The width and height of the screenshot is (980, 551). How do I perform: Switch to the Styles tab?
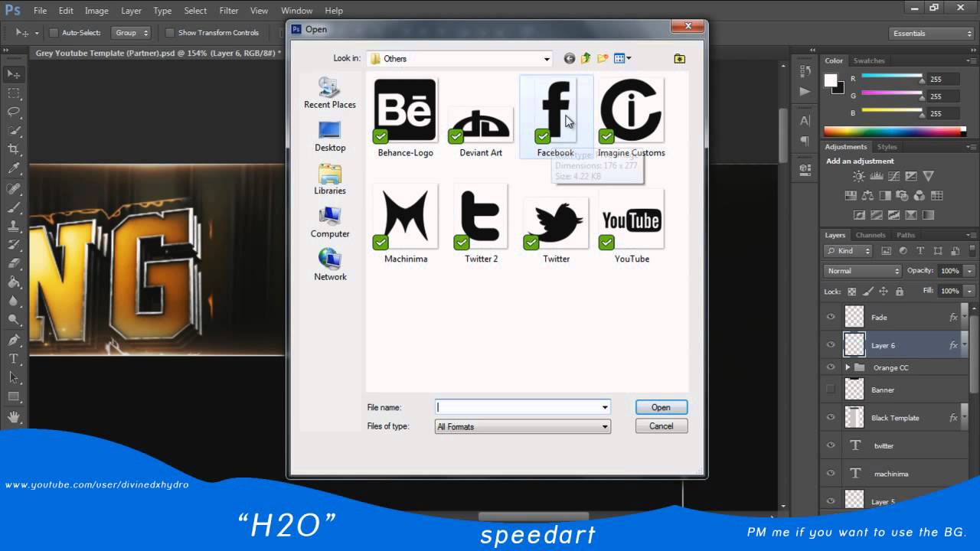(887, 147)
